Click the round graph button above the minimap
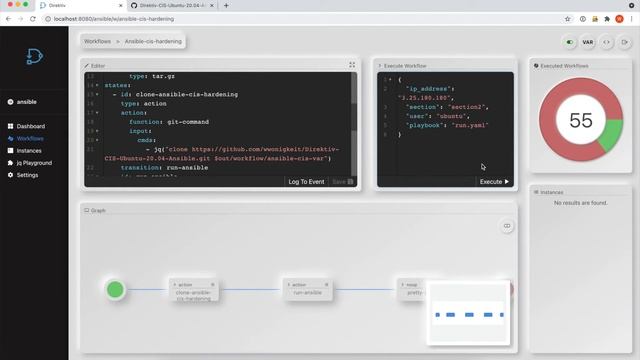The height and width of the screenshot is (360, 640). [x=507, y=226]
